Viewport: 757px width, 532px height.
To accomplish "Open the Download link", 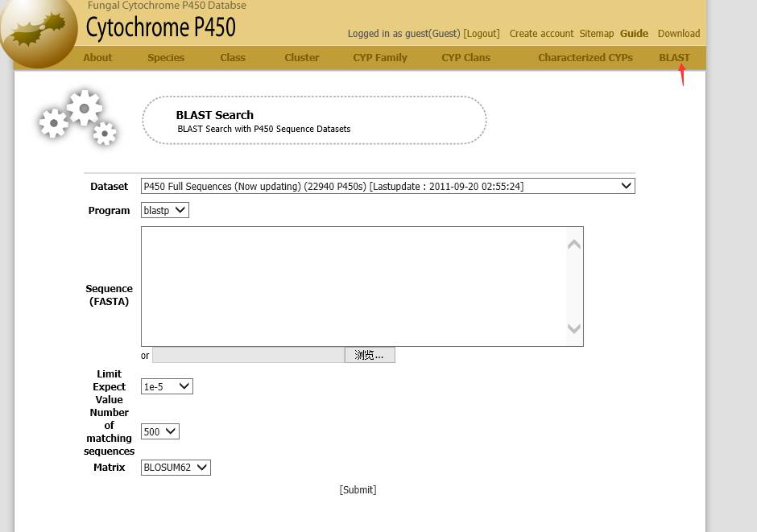I will (x=679, y=34).
